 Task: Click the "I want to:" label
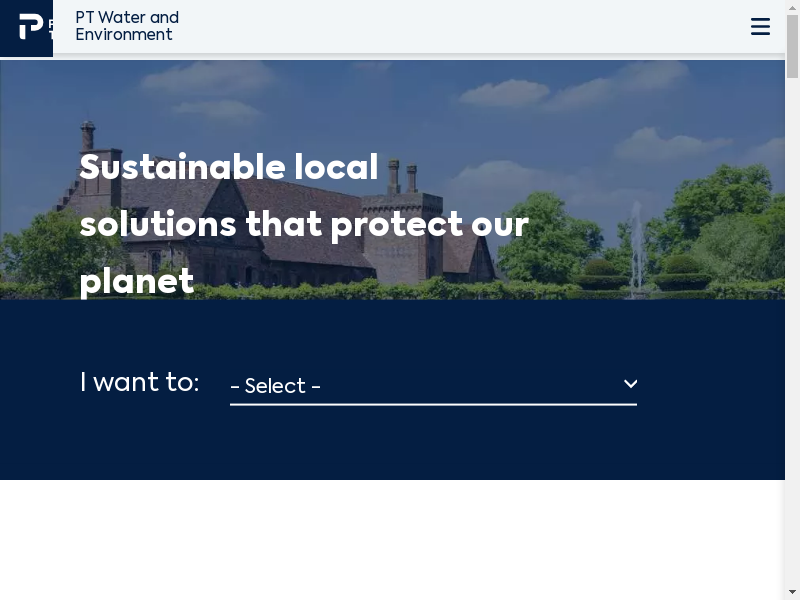(139, 382)
